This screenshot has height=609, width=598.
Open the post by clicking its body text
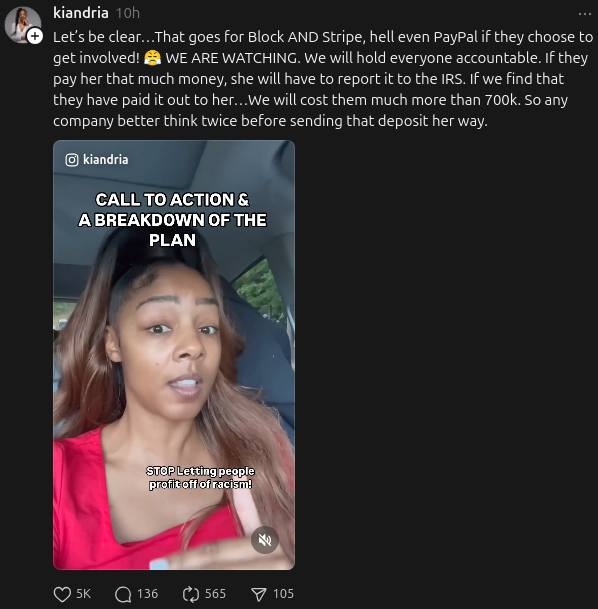point(323,79)
